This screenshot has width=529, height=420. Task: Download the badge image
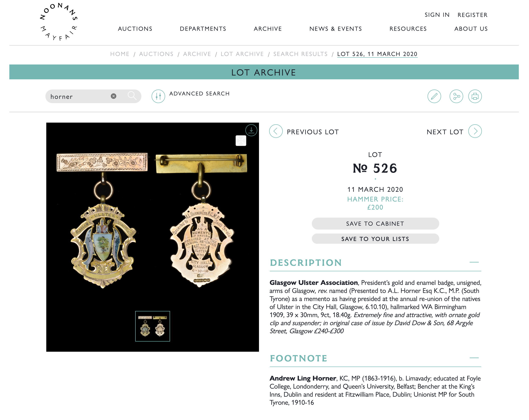tap(251, 130)
